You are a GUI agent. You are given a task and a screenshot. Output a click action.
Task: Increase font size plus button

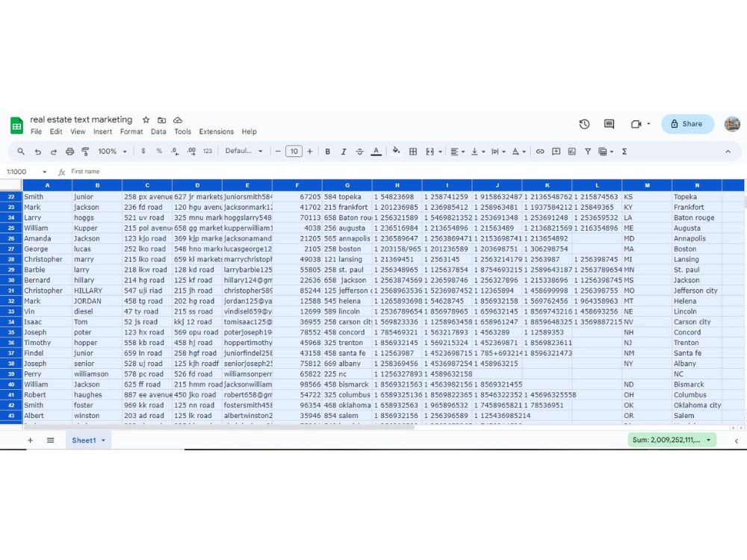[x=310, y=152]
